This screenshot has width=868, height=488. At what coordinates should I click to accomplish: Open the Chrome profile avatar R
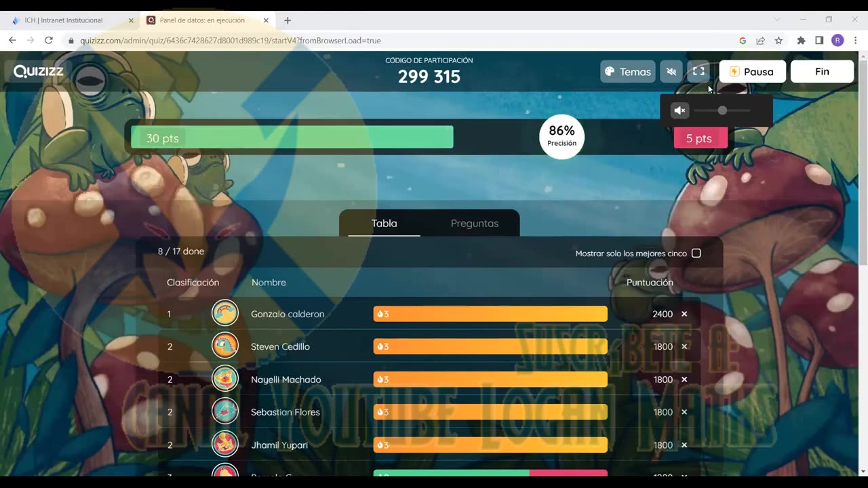pos(837,41)
